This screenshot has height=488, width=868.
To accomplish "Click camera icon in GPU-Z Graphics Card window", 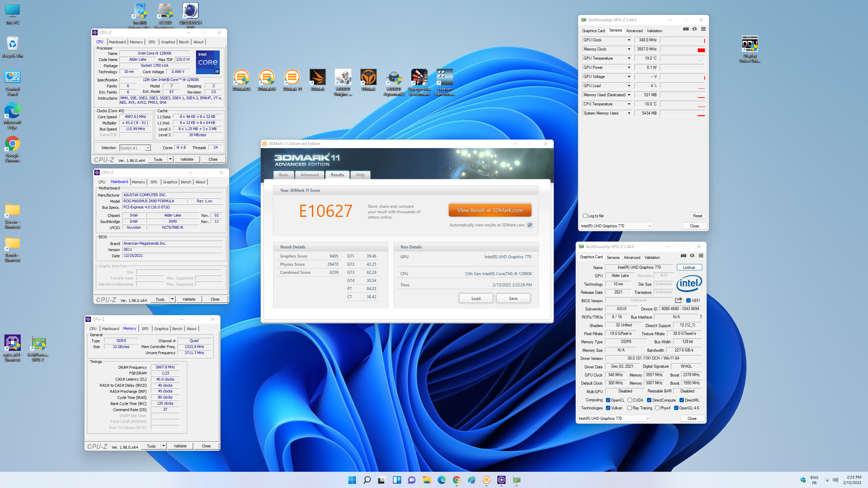I will click(683, 256).
